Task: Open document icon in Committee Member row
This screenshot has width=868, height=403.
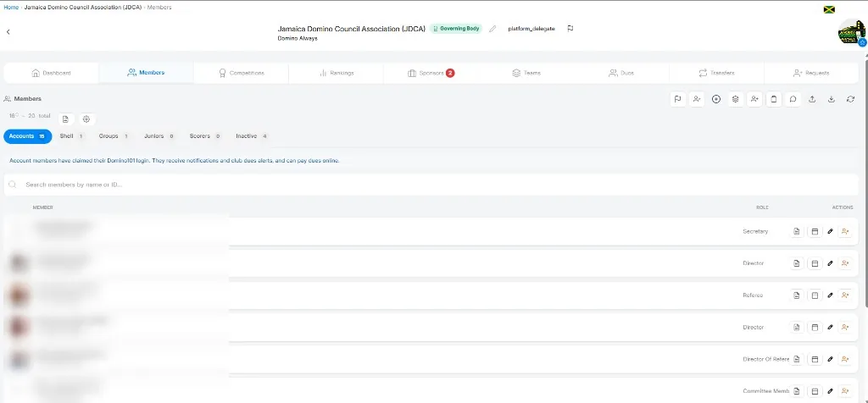Action: (x=796, y=391)
